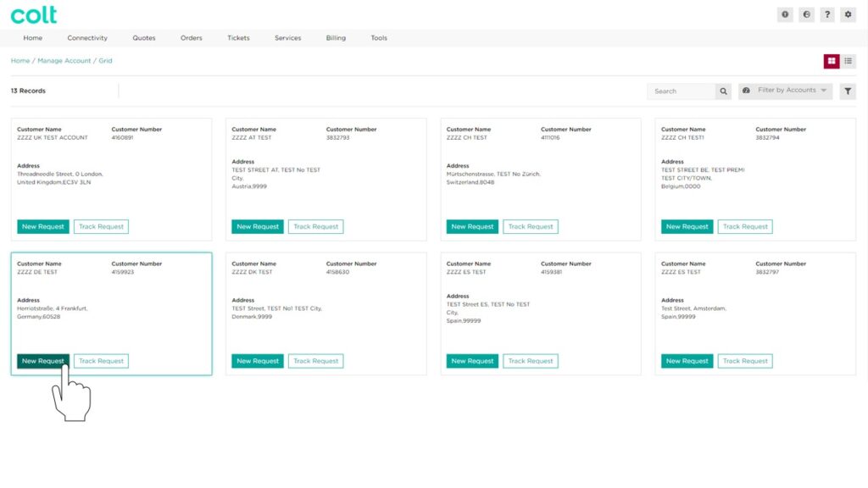Switch to list view layout
This screenshot has height=488, width=868.
tap(848, 61)
